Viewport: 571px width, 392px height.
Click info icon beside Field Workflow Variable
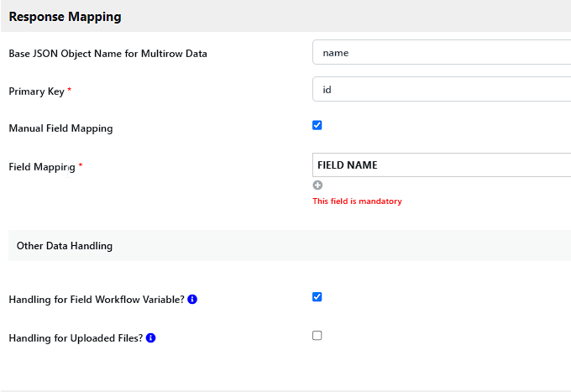tap(192, 300)
